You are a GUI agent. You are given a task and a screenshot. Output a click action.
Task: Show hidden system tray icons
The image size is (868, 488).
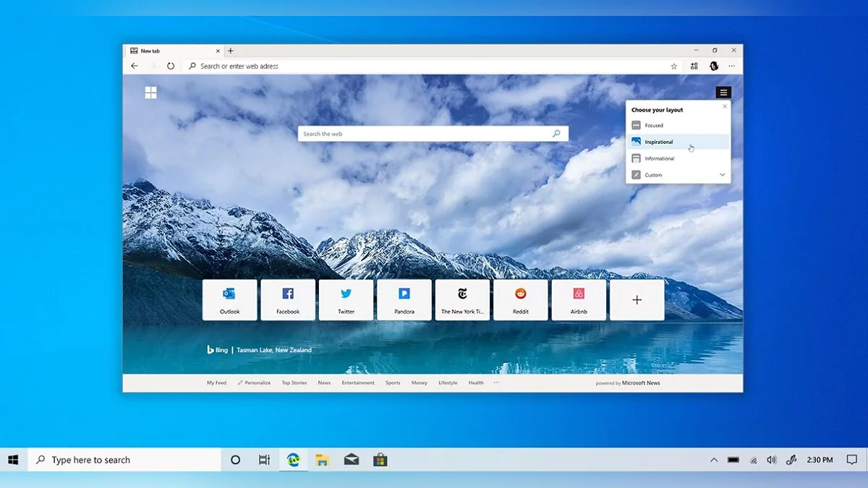(714, 460)
